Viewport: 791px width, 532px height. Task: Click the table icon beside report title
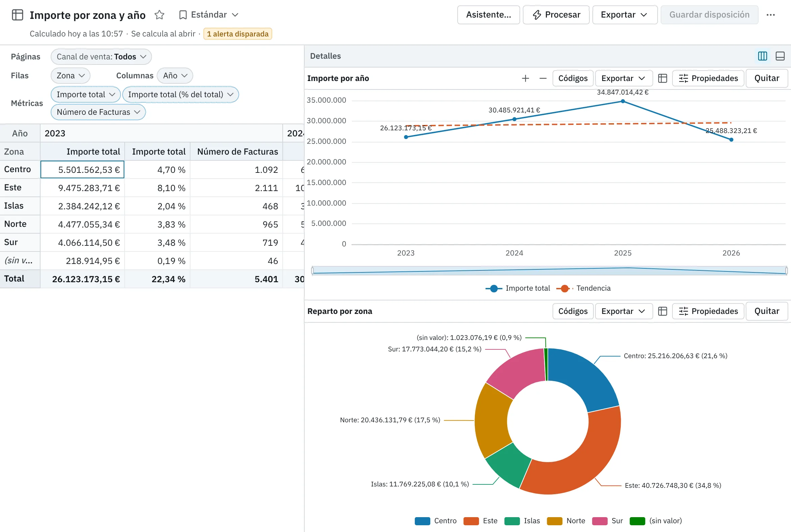pos(17,15)
